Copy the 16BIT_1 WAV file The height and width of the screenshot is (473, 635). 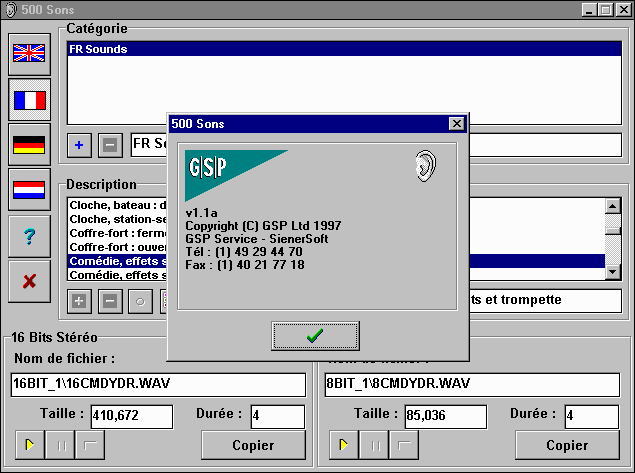pos(253,445)
